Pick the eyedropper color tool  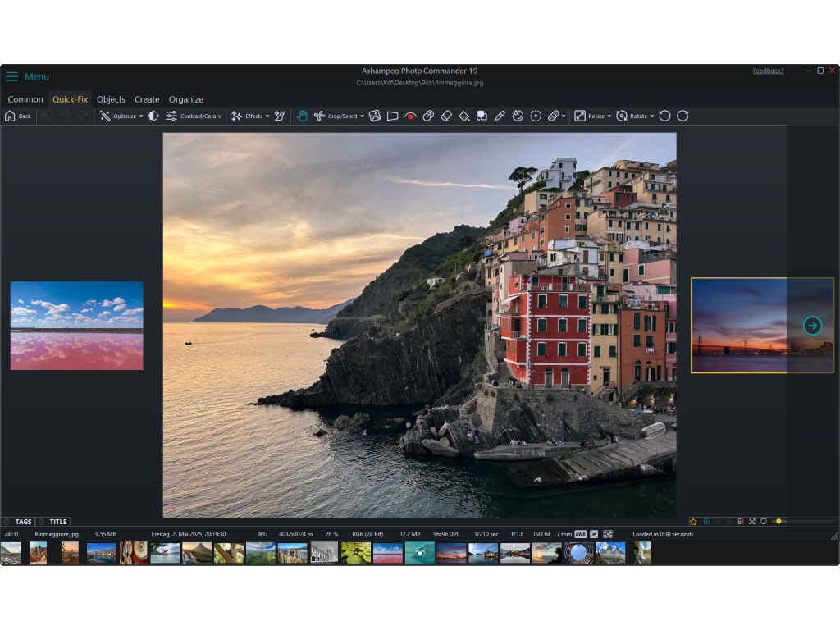[500, 116]
